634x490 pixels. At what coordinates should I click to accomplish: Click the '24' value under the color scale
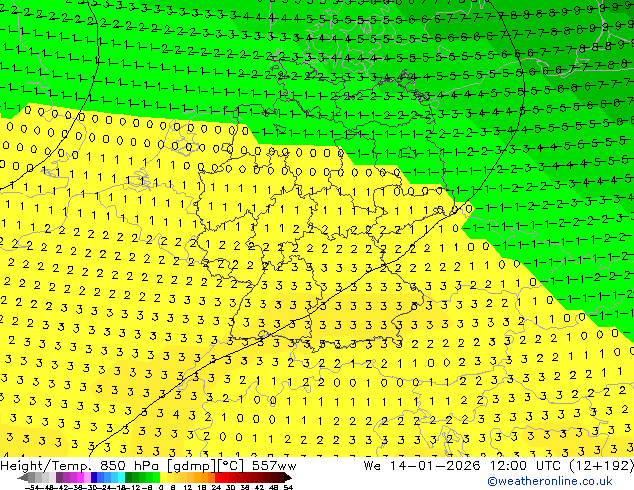point(216,488)
